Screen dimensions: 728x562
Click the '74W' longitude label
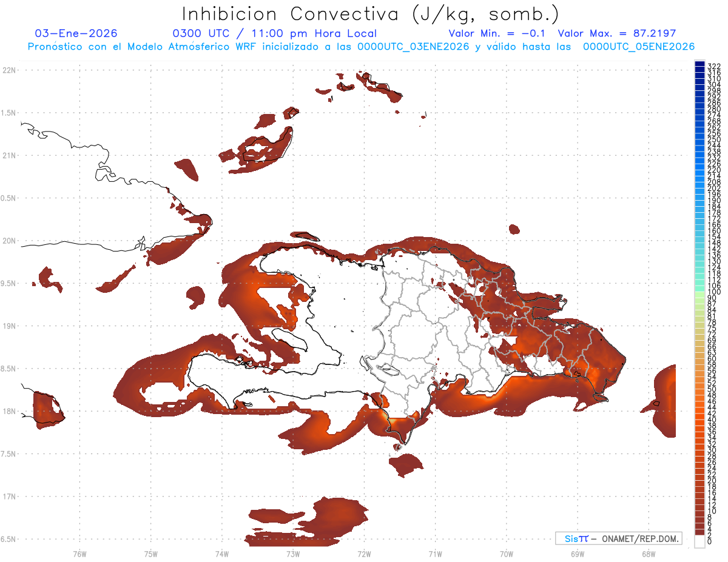222,554
